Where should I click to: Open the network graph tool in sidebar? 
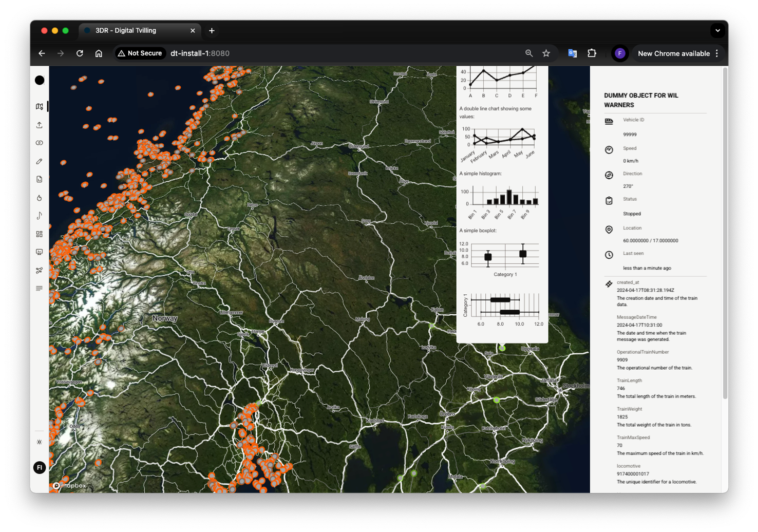coord(39,270)
